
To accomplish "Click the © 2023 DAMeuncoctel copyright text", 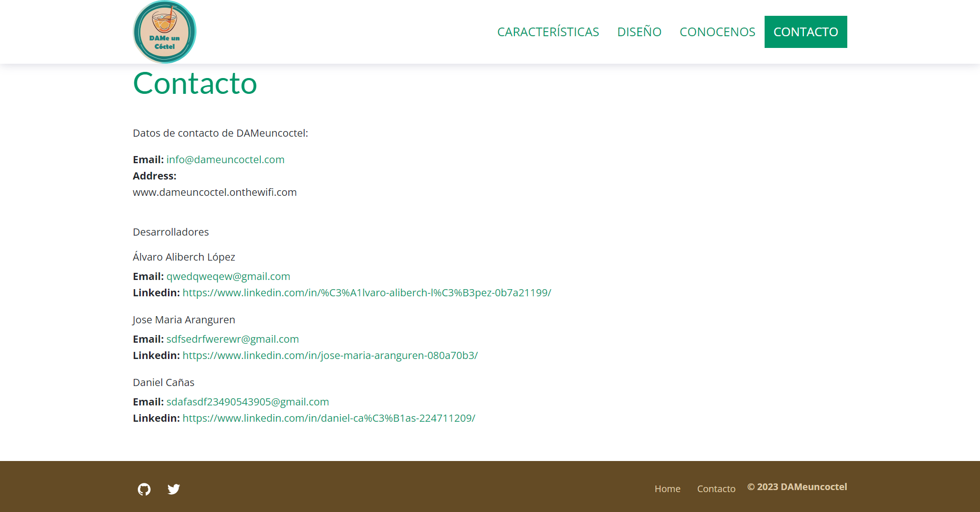I will coord(797,487).
